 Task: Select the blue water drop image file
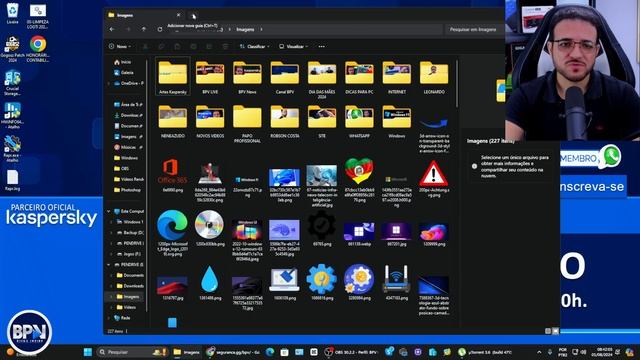(210, 283)
